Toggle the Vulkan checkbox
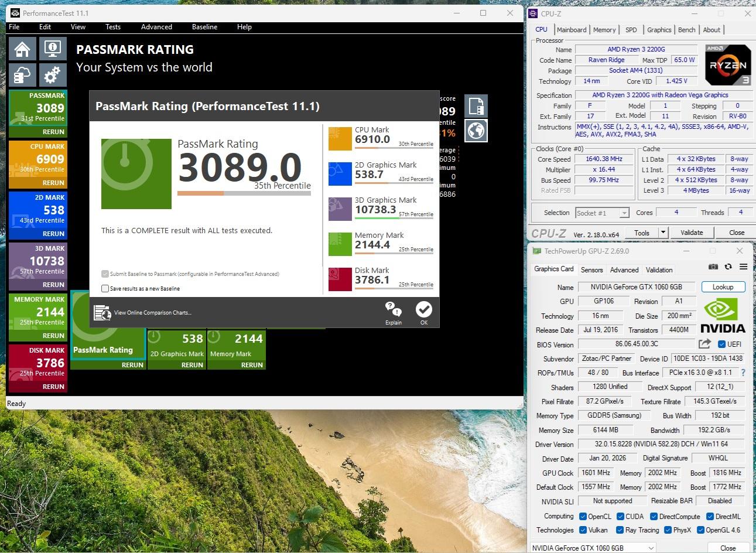 [583, 530]
